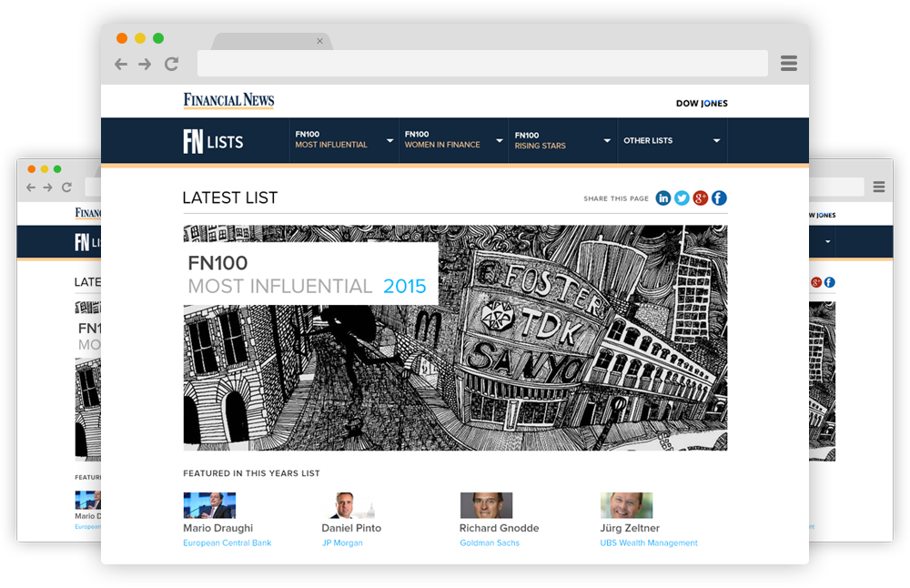
Task: Expand dropdown arrow in right background browser
Action: 827,241
